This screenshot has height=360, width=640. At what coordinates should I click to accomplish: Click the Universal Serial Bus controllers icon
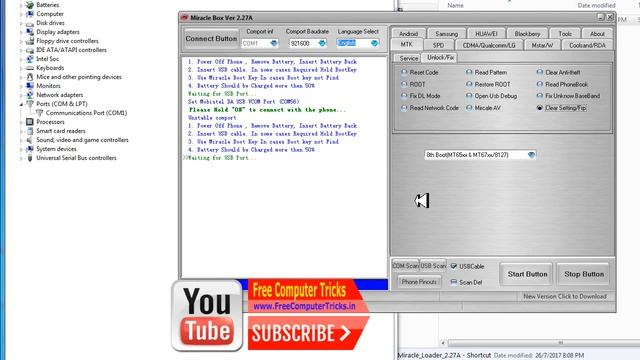[30, 158]
